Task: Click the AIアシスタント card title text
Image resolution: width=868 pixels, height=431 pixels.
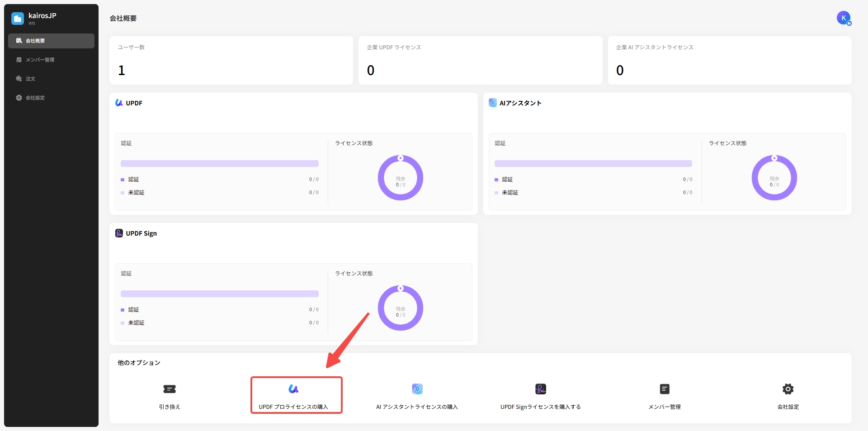Action: click(x=520, y=103)
